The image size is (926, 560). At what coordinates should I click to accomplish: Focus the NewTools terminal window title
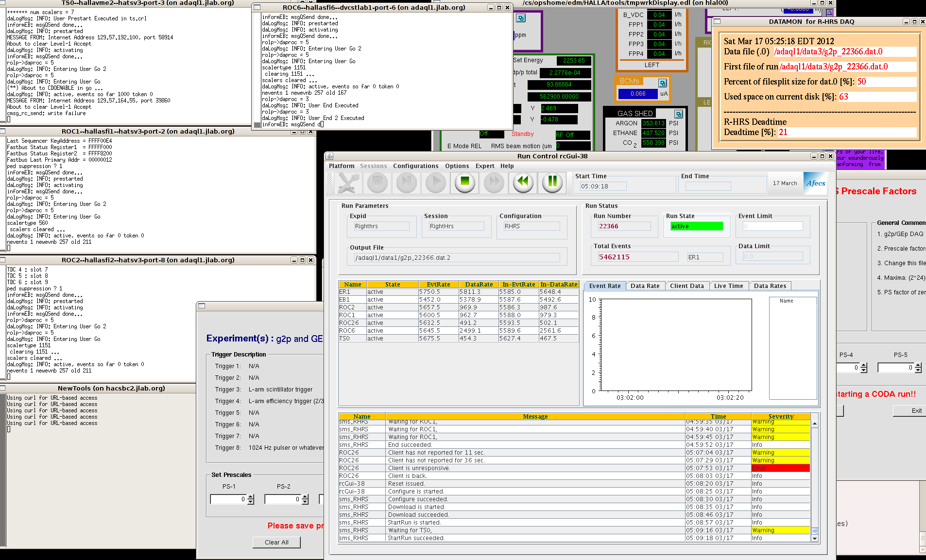point(111,388)
